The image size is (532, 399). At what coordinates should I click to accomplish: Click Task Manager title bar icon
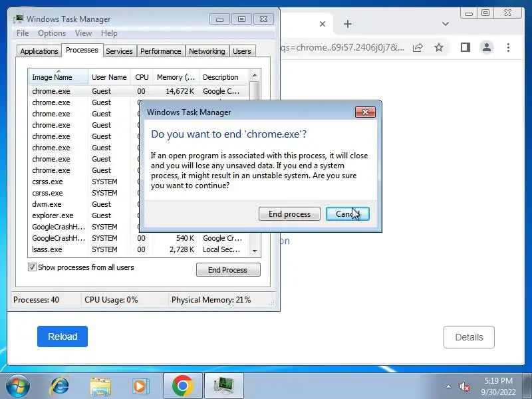coord(19,19)
